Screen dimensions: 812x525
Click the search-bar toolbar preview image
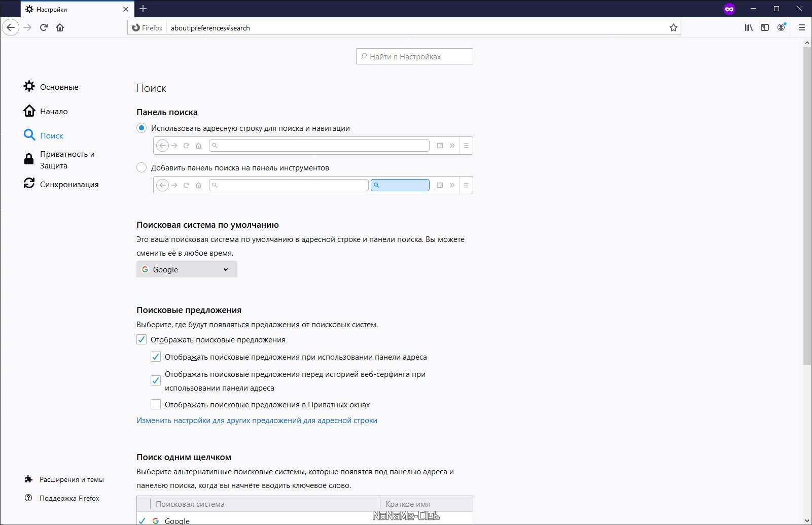(313, 185)
